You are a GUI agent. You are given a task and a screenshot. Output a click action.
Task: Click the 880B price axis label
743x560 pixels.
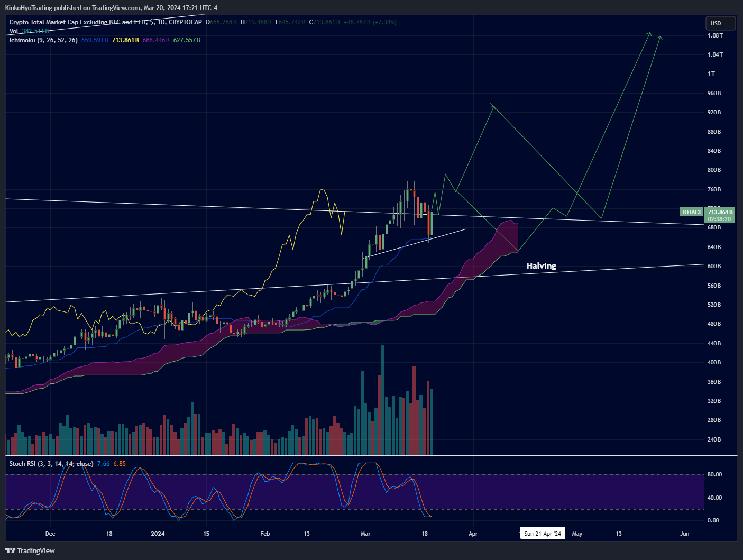pos(714,132)
